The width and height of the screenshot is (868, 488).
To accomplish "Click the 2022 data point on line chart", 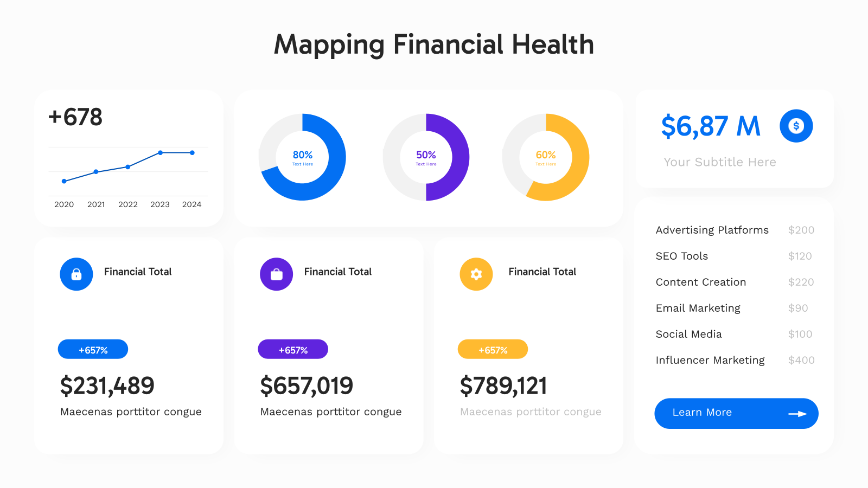I will click(128, 167).
